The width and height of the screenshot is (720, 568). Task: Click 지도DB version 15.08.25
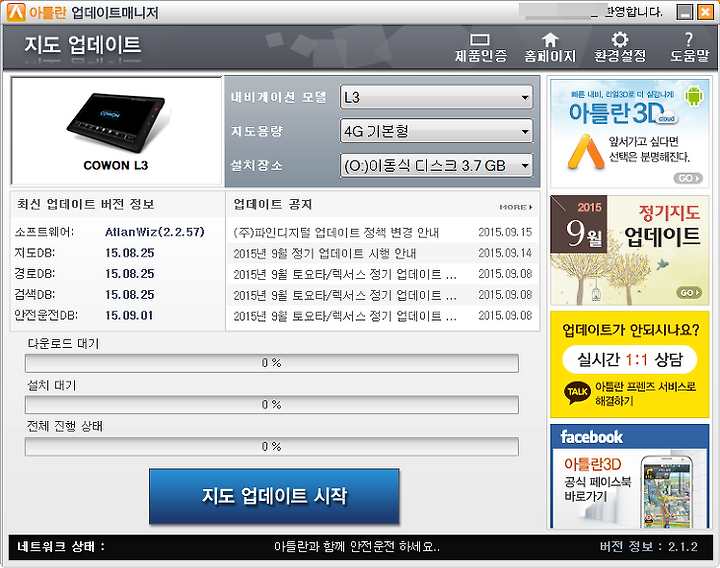click(x=129, y=253)
